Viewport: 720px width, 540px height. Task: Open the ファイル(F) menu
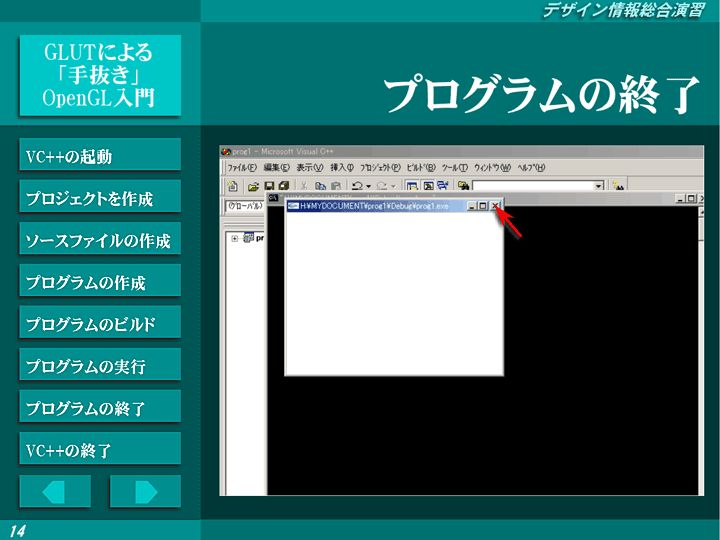[242, 168]
